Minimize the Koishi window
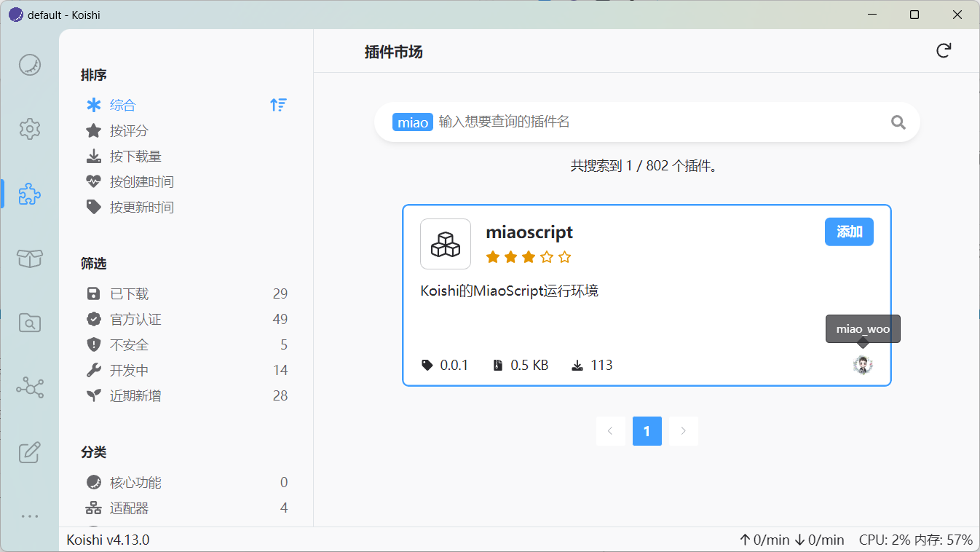980x552 pixels. pyautogui.click(x=871, y=15)
